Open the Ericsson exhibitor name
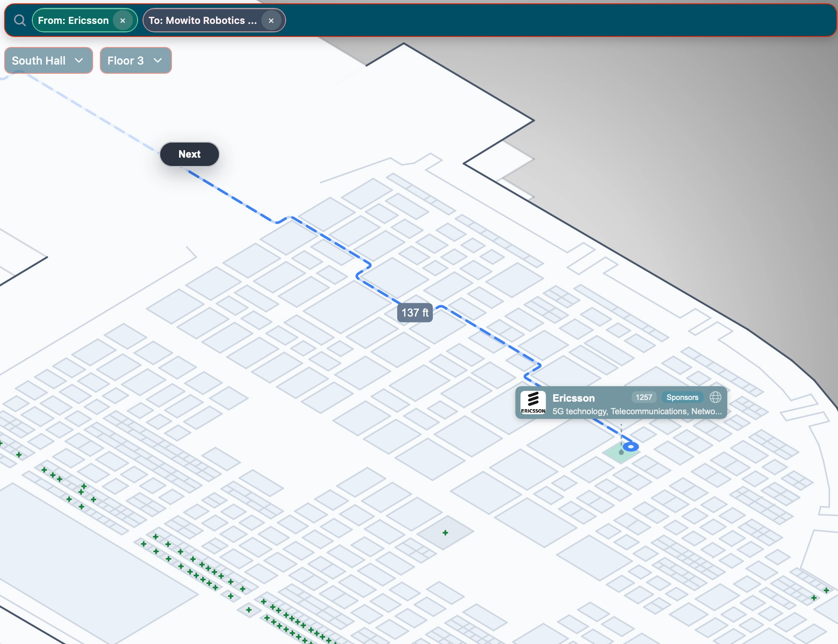Screen dimensions: 838x644 tap(573, 398)
